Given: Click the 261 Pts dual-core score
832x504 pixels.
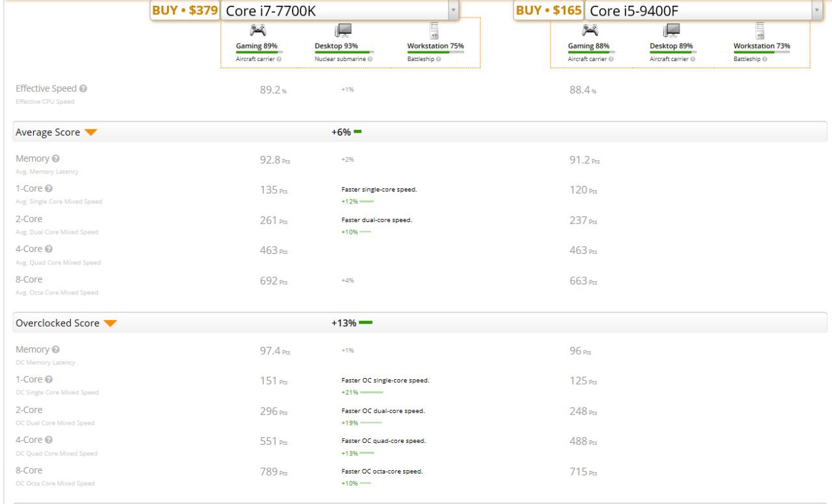Looking at the screenshot, I should (x=274, y=221).
